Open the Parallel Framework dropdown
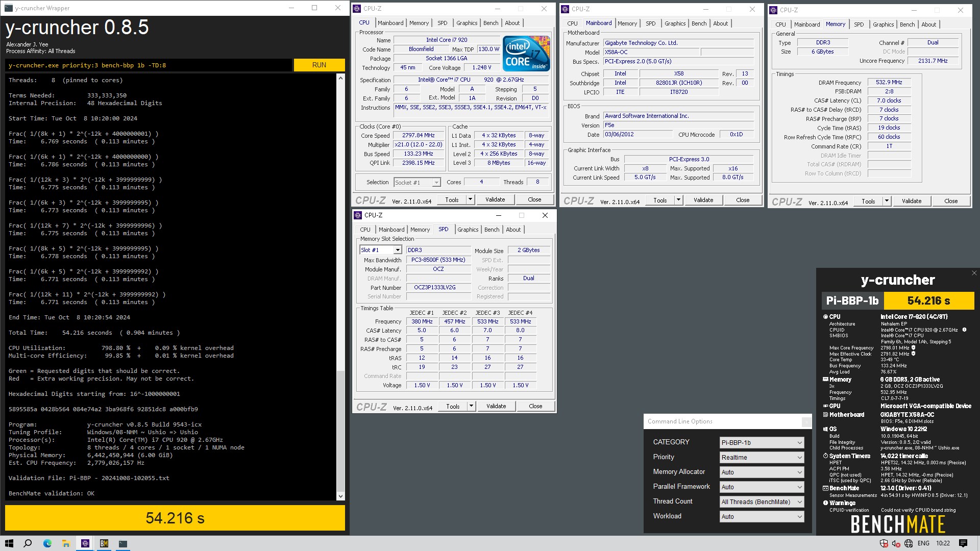 pyautogui.click(x=762, y=487)
